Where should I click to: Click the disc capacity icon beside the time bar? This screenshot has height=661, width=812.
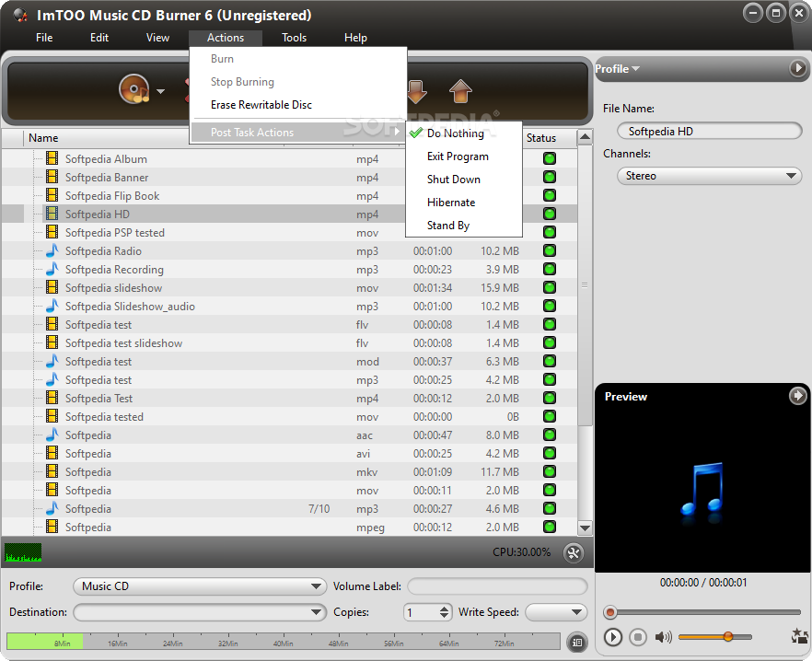pos(577,643)
